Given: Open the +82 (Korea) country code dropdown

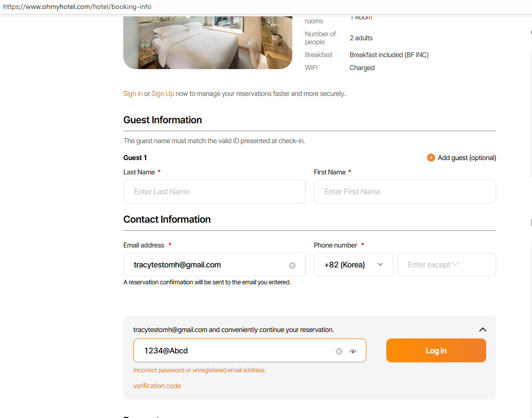Looking at the screenshot, I should pyautogui.click(x=353, y=264).
